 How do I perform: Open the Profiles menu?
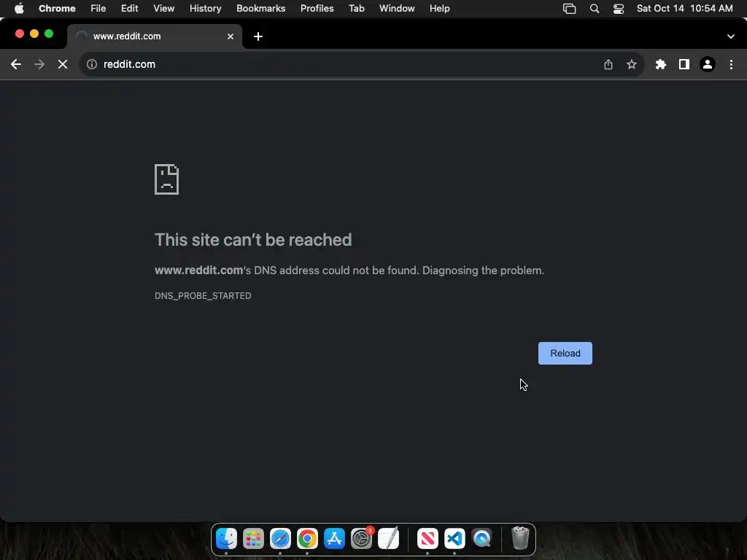(x=317, y=9)
